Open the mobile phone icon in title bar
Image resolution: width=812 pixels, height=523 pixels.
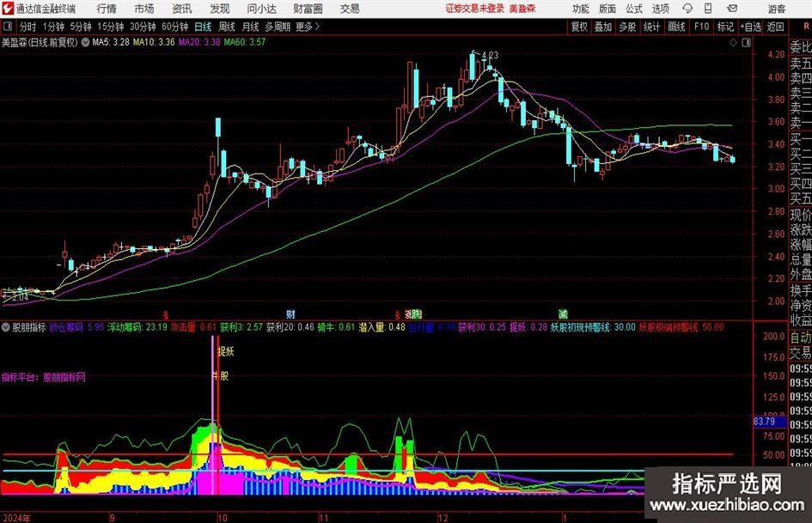point(708,9)
